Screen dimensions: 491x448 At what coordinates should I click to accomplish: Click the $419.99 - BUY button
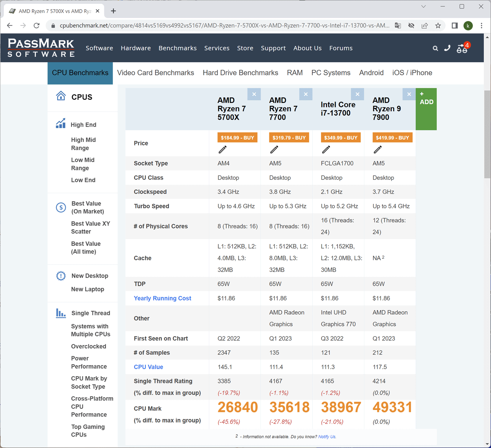[392, 138]
